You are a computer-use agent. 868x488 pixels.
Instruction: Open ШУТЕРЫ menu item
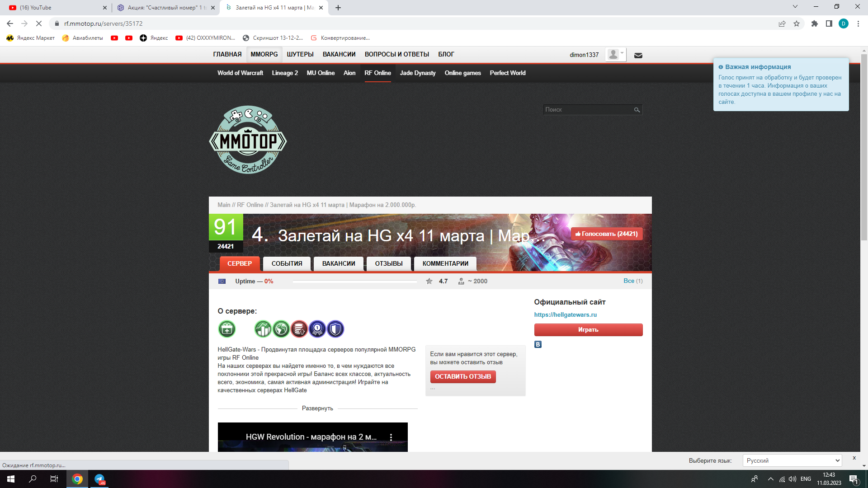click(300, 54)
